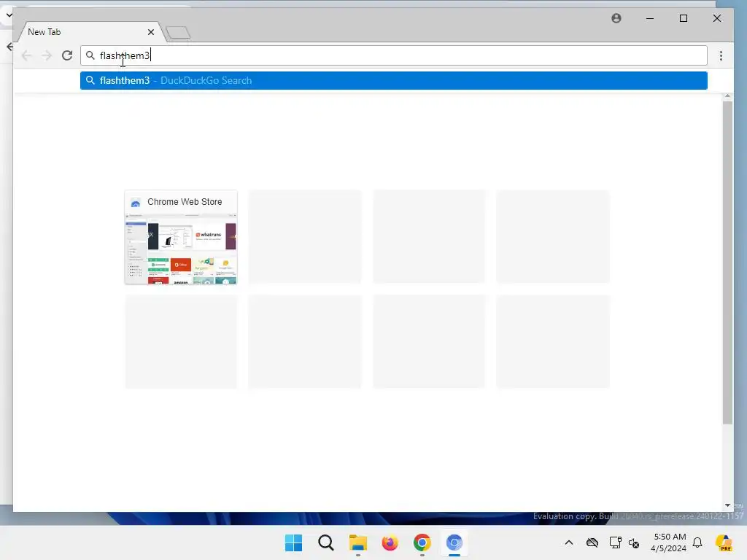Maximize the browser window
This screenshot has width=747, height=560.
[683, 18]
